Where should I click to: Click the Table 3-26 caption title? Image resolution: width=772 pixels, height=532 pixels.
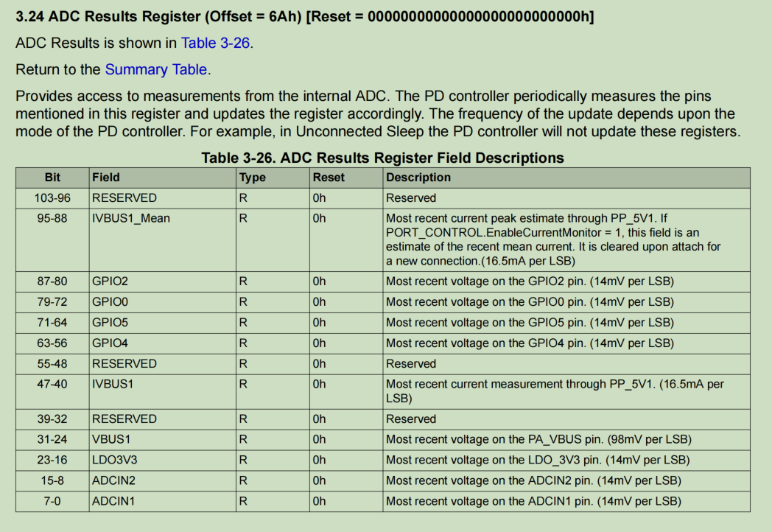(382, 158)
